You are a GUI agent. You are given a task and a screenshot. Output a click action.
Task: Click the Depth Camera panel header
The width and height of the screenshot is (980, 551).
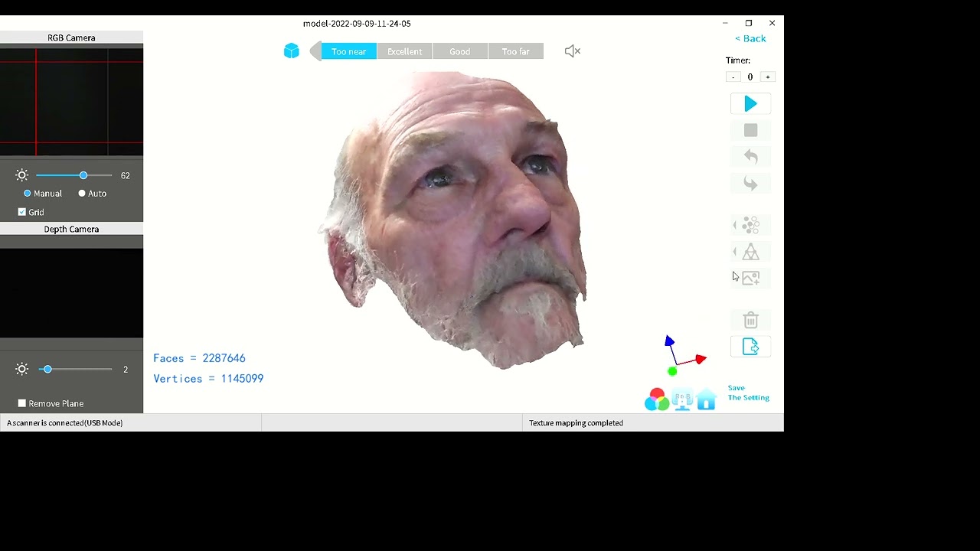click(71, 229)
